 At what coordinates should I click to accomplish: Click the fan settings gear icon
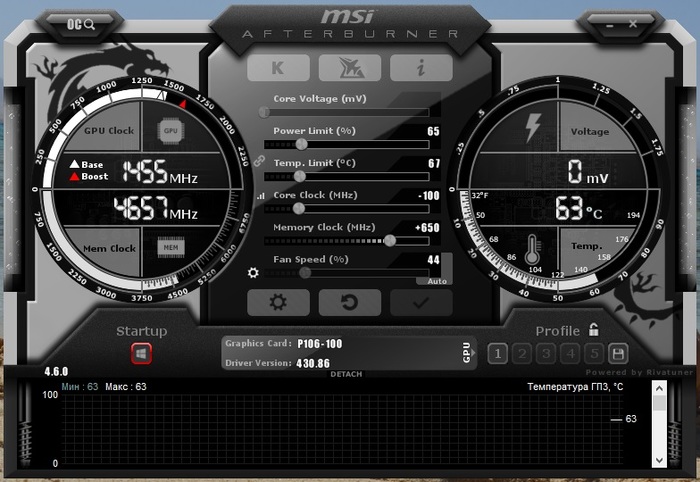coord(253,272)
